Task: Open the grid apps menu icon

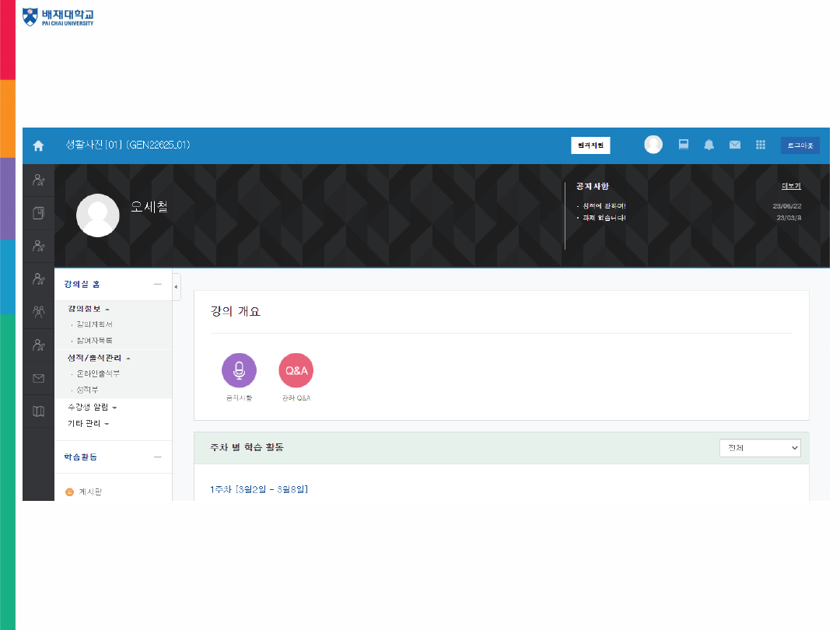Action: pyautogui.click(x=761, y=145)
